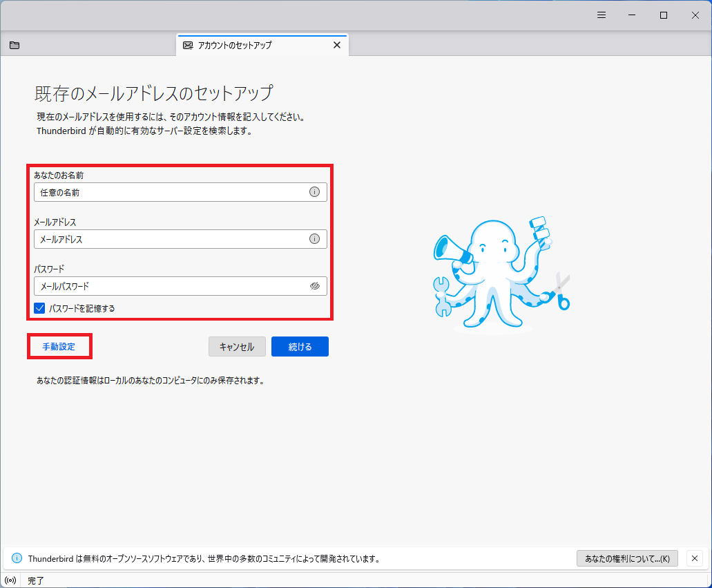Viewport: 712px width, 588px height.
Task: Close the アカウントのセットアップ tab
Action: pos(337,46)
